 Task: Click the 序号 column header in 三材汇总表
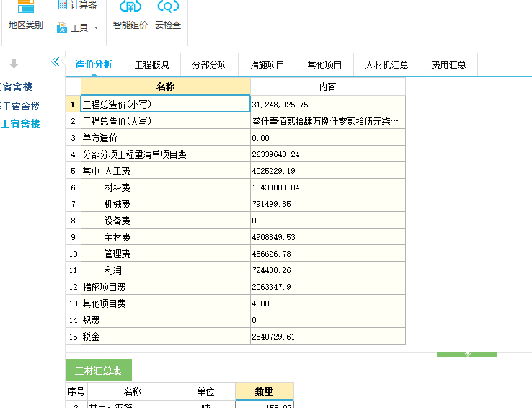[76, 391]
